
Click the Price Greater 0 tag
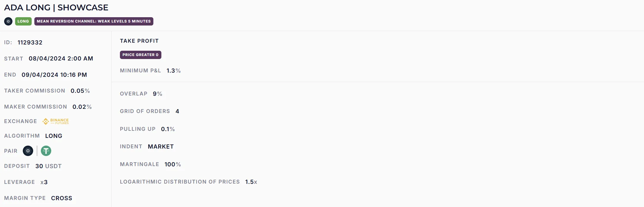click(140, 55)
